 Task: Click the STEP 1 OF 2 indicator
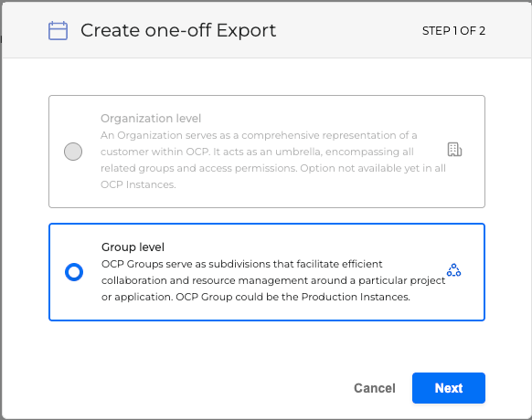(453, 31)
